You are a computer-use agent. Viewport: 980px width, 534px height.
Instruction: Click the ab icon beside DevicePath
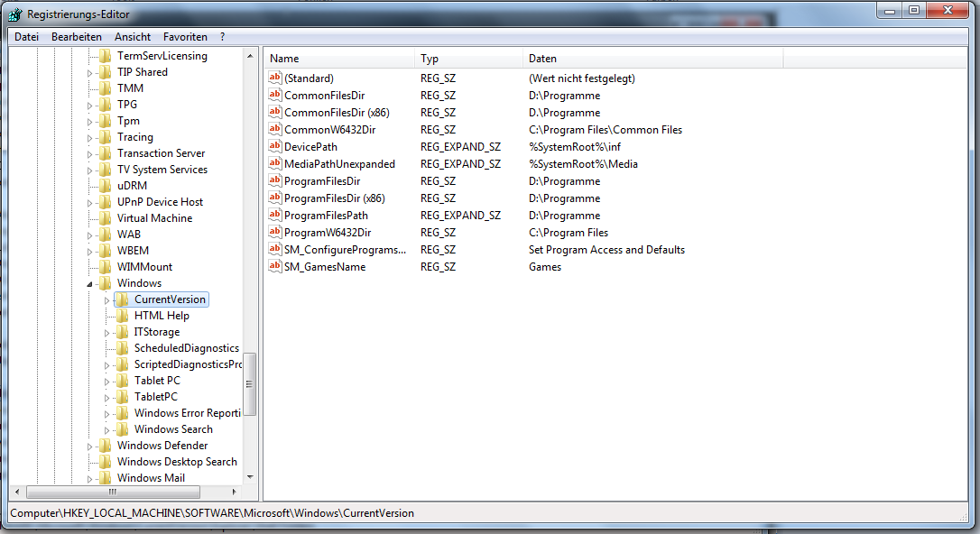[x=275, y=146]
